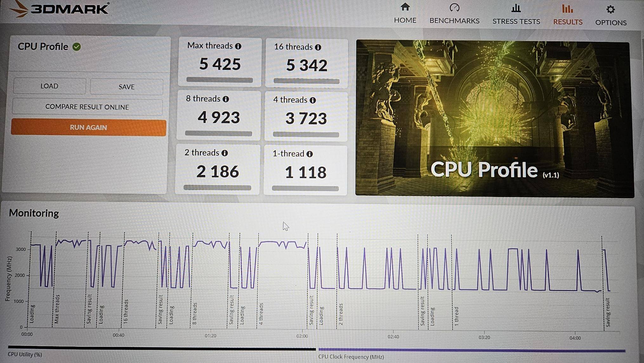Click green validation checkmark beside CPU Profile
The height and width of the screenshot is (363, 644).
click(x=76, y=47)
